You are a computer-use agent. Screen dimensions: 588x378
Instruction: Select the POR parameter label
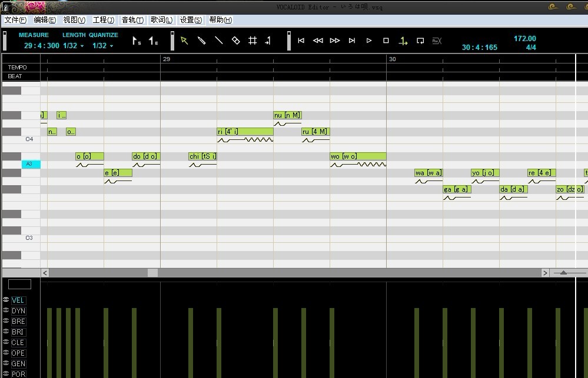[18, 374]
